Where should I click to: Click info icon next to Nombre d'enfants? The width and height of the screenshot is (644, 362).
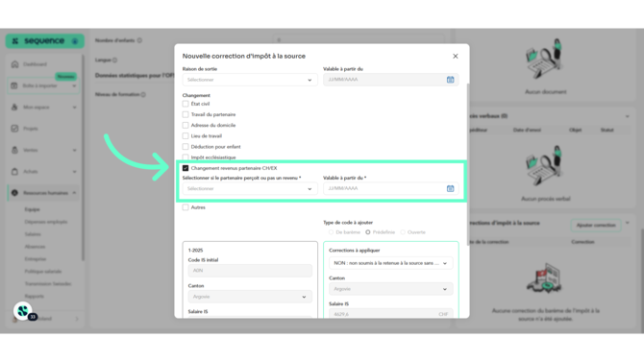coord(139,40)
